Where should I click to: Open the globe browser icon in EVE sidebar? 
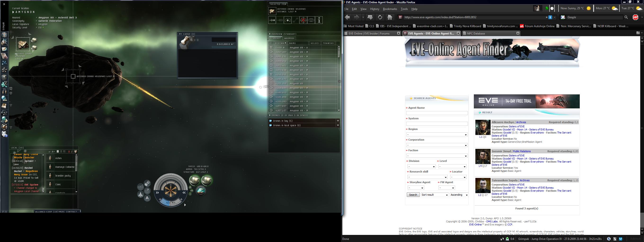pos(4,98)
